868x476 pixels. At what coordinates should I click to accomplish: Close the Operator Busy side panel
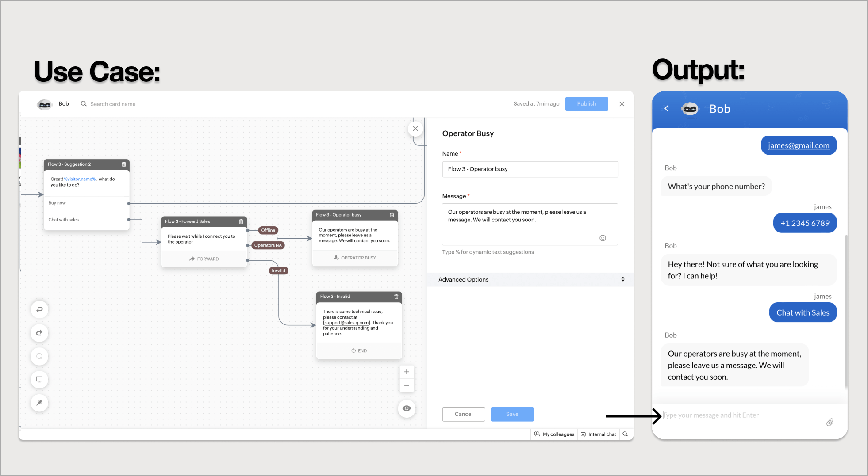coord(415,129)
